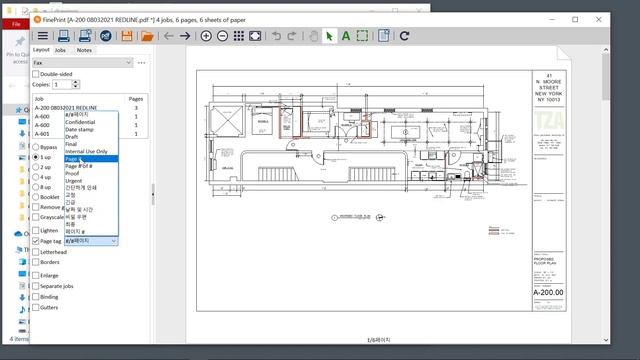Enable the Gutters checkbox

click(x=36, y=307)
